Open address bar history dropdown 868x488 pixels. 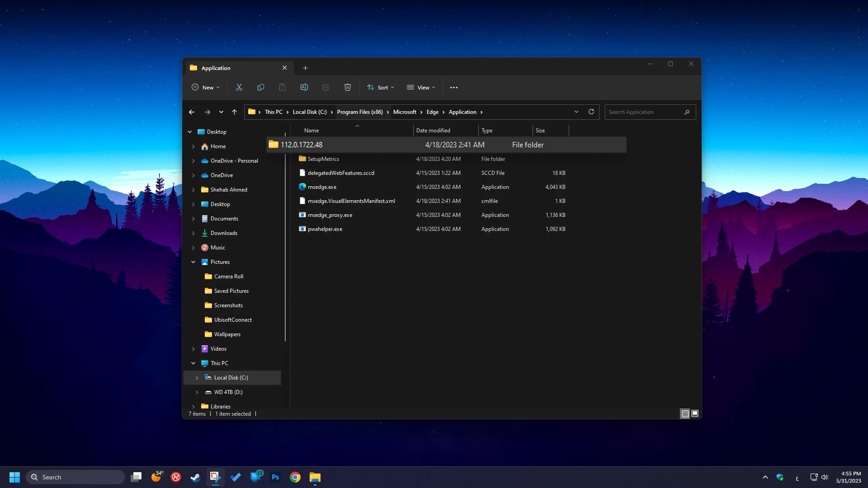pyautogui.click(x=576, y=112)
